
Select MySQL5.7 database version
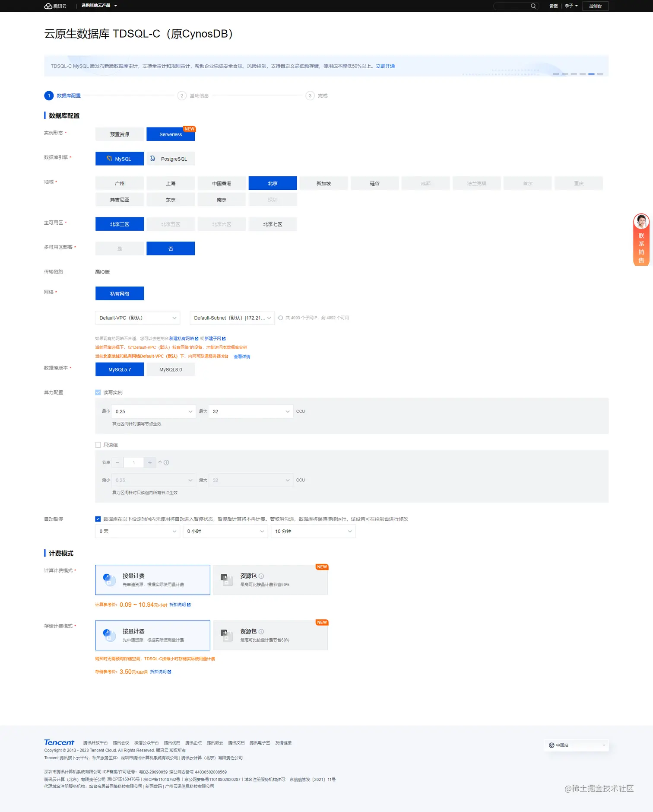(x=120, y=369)
